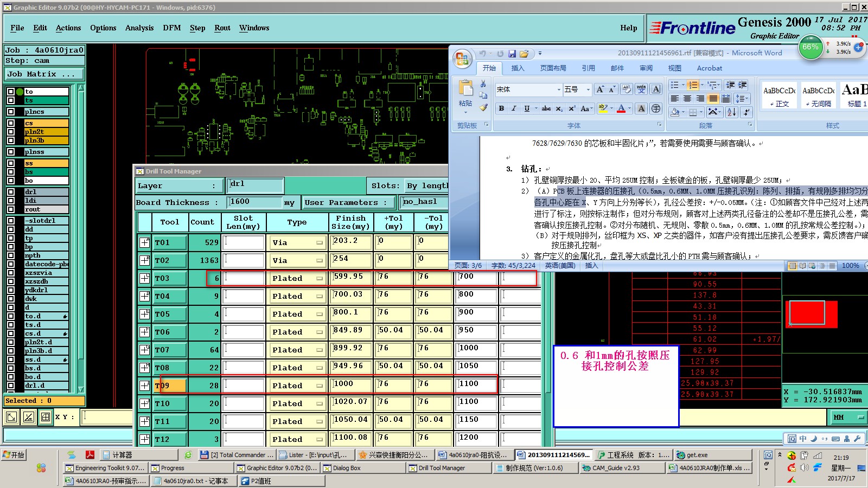Toggle the checkbox for layer 'pln2t'

point(11,132)
